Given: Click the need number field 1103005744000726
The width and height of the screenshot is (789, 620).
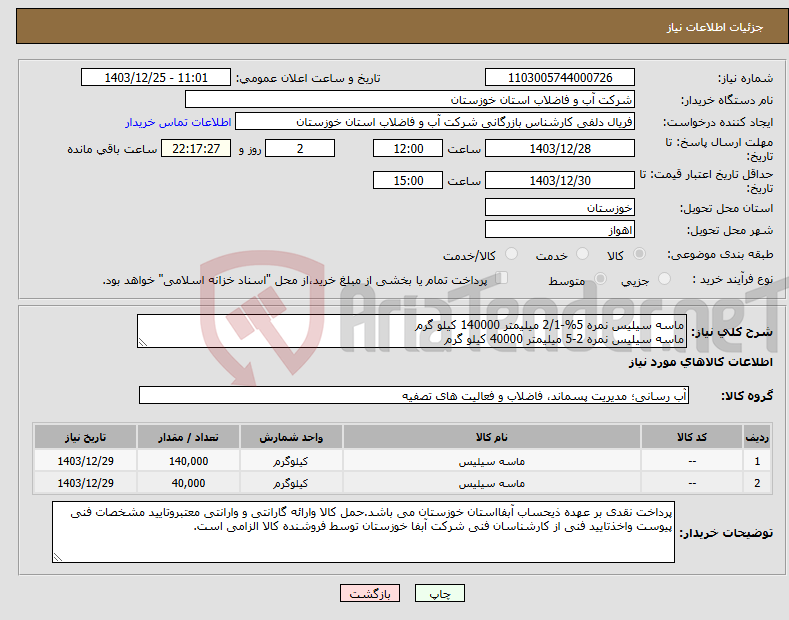Looking at the screenshot, I should pos(560,78).
